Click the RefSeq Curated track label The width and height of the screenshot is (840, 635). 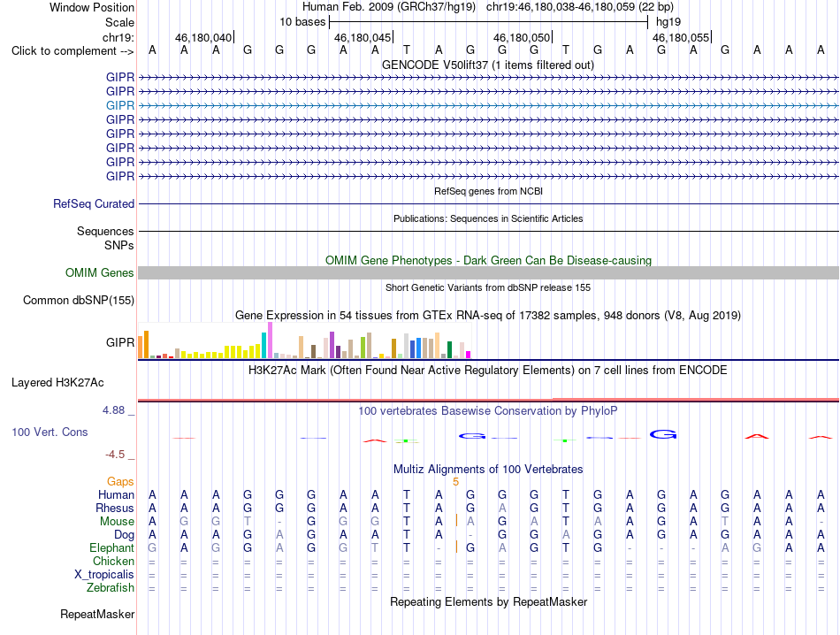94,203
